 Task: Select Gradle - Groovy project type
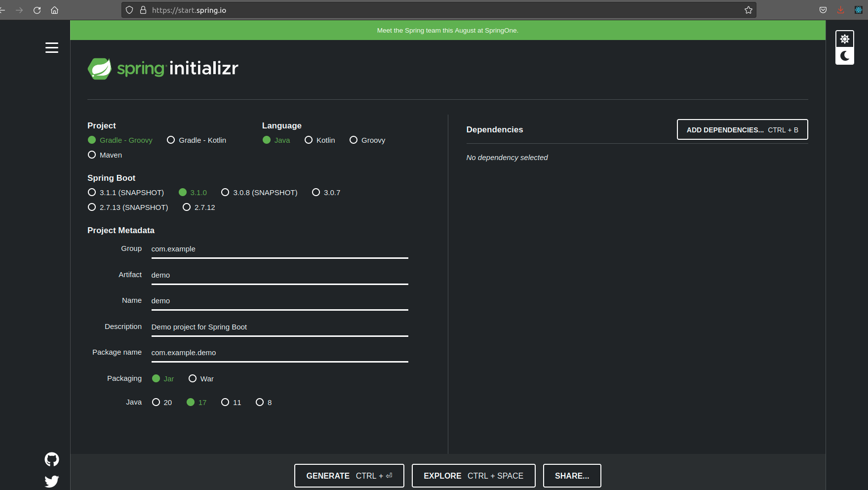[120, 140]
